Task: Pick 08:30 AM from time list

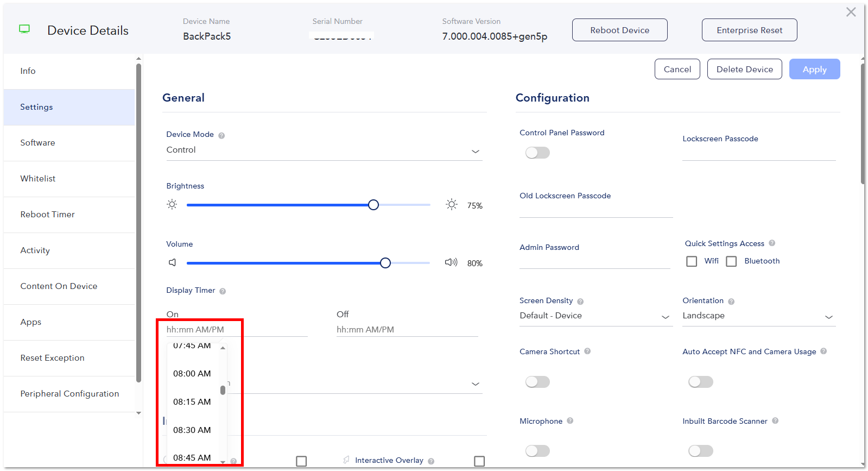Action: (x=192, y=430)
